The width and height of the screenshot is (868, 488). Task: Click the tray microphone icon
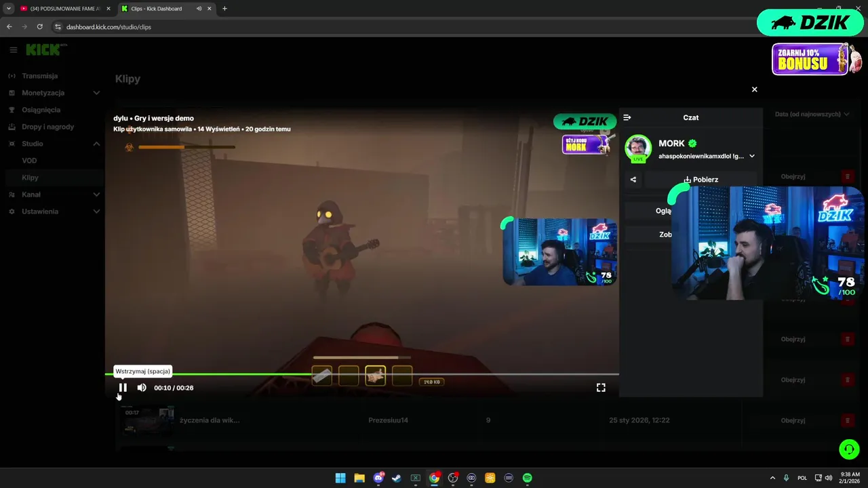787,478
